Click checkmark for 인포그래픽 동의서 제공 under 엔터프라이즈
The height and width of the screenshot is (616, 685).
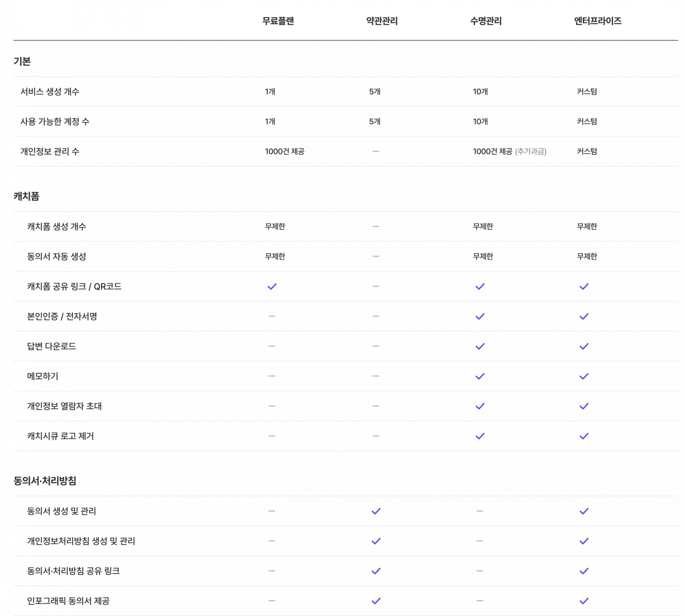pos(584,601)
